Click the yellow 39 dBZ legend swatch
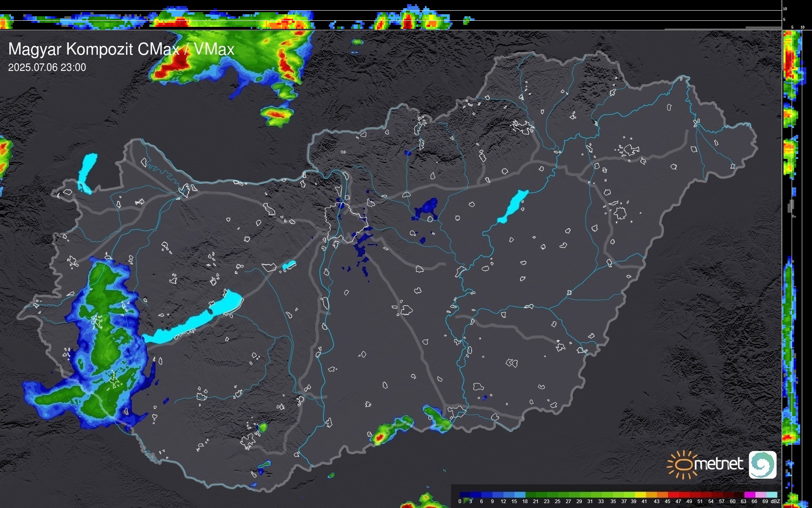The image size is (812, 508). (x=640, y=495)
